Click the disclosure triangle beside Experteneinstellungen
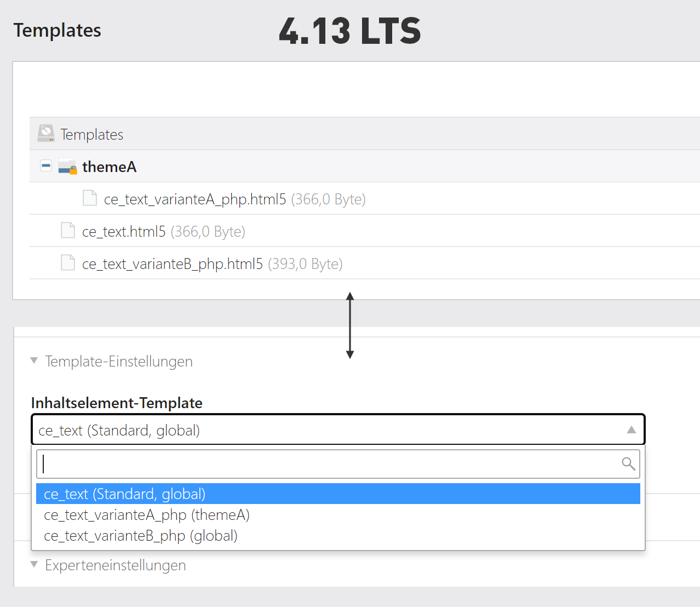Screen dimensions: 700x607 pos(33,564)
